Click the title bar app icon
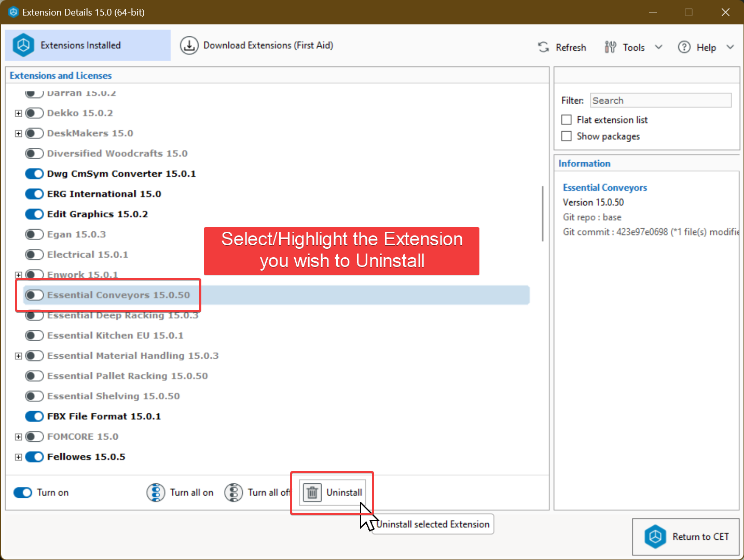Viewport: 744px width, 560px height. tap(13, 12)
